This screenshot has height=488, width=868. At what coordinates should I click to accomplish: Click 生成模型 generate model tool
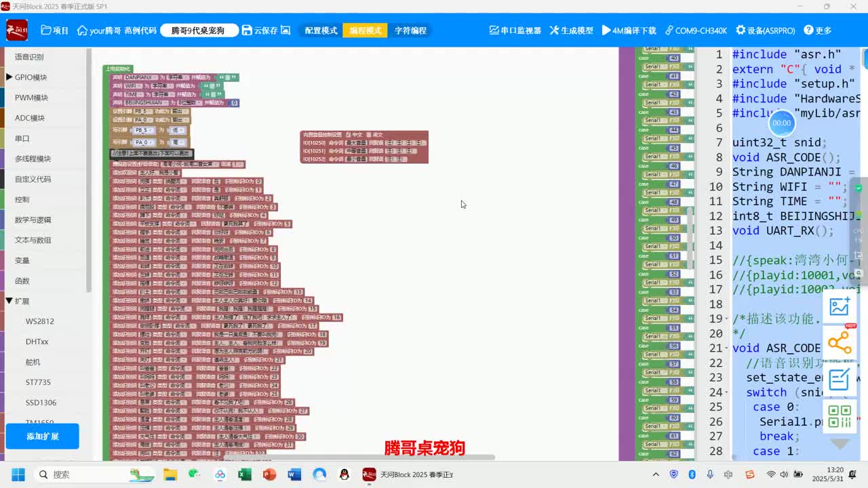pyautogui.click(x=572, y=30)
